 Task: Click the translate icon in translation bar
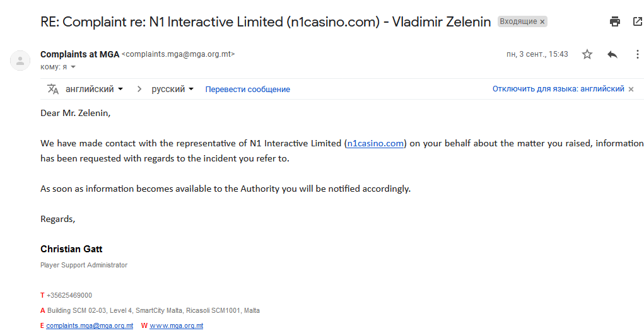pos(53,89)
